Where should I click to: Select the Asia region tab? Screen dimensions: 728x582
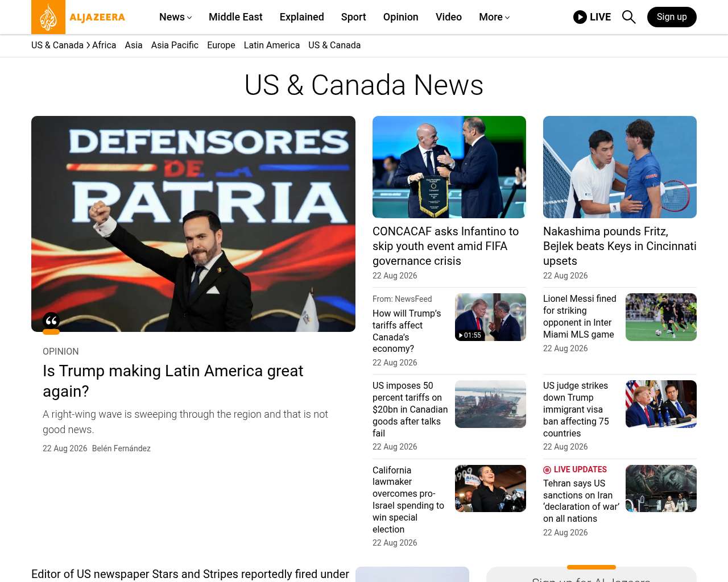(134, 45)
